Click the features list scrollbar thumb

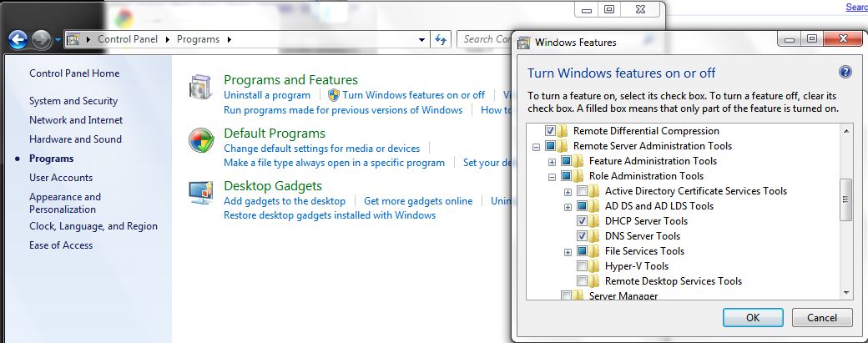tap(845, 199)
